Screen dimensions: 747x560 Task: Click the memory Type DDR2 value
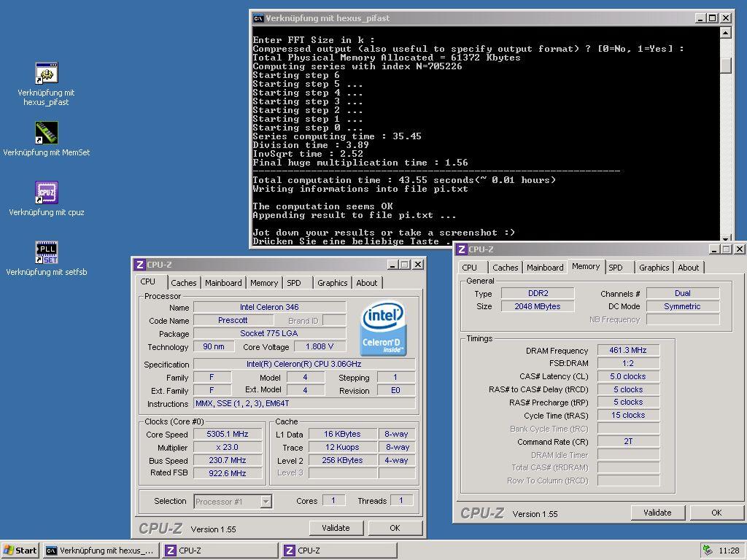coord(538,293)
